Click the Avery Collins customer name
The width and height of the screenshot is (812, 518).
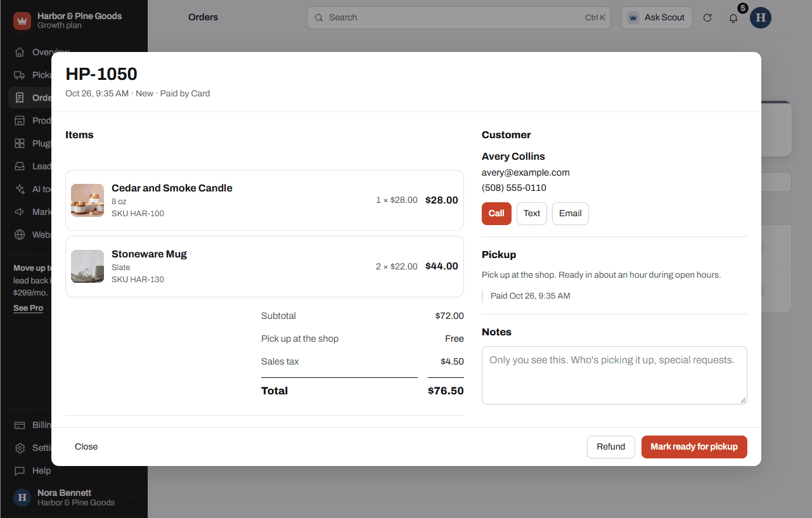tap(513, 157)
